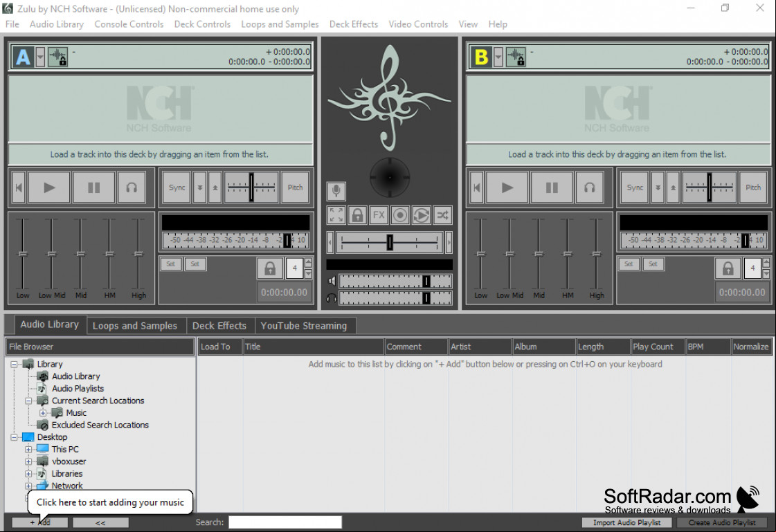Click the Deck B letter icon
This screenshot has width=776, height=532.
coord(482,57)
